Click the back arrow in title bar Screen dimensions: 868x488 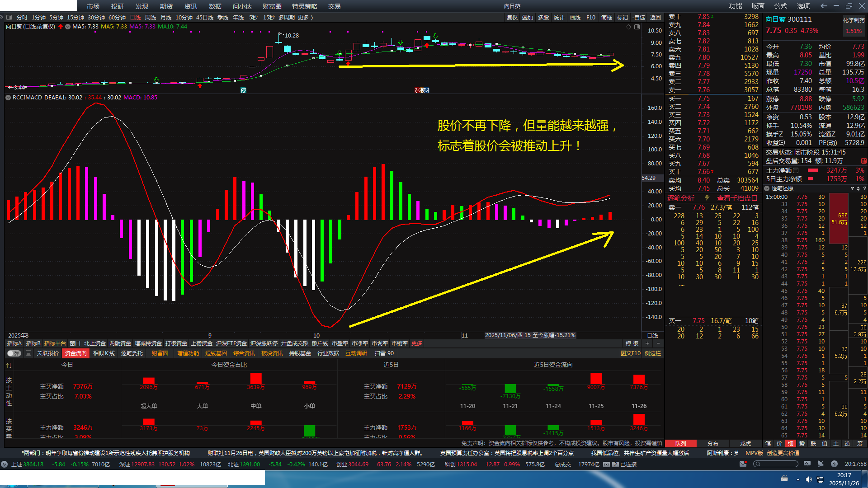click(x=824, y=6)
